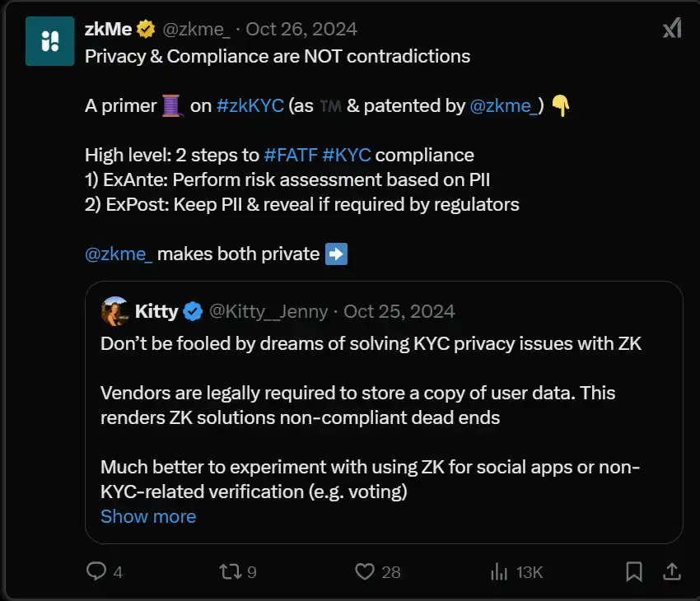Screen dimensions: 700x601
Task: Share the post via upload icon
Action: pos(671,571)
